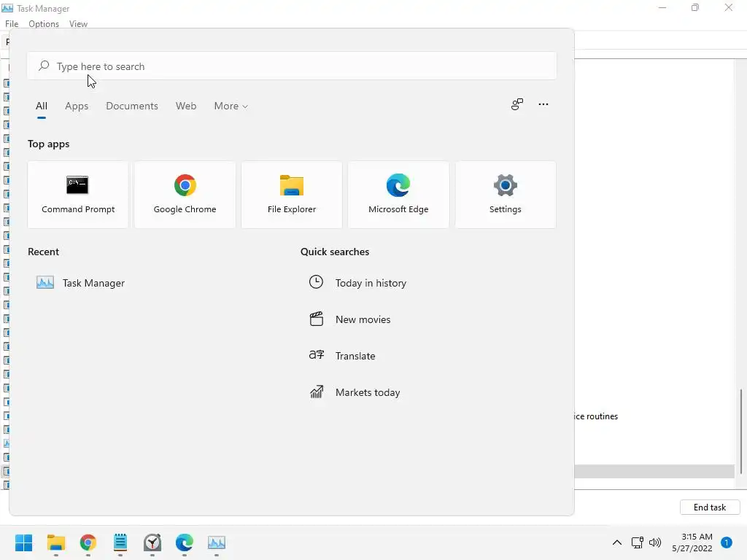This screenshot has width=747, height=560.
Task: Switch to Apps search tab
Action: pyautogui.click(x=77, y=106)
